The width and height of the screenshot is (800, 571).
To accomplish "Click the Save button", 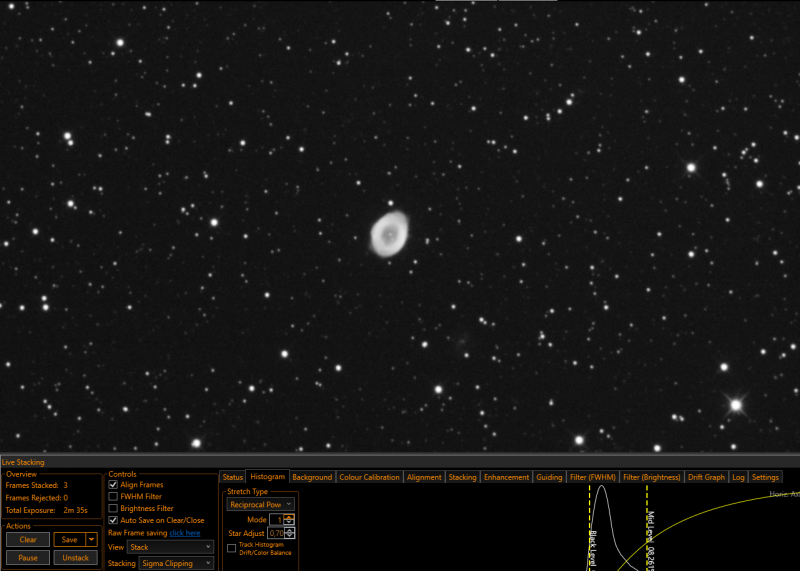I will (70, 539).
